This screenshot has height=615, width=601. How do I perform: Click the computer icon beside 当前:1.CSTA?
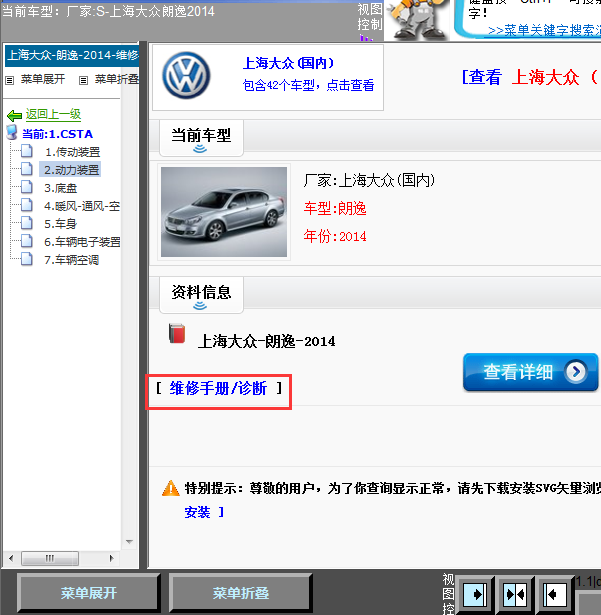[12, 133]
